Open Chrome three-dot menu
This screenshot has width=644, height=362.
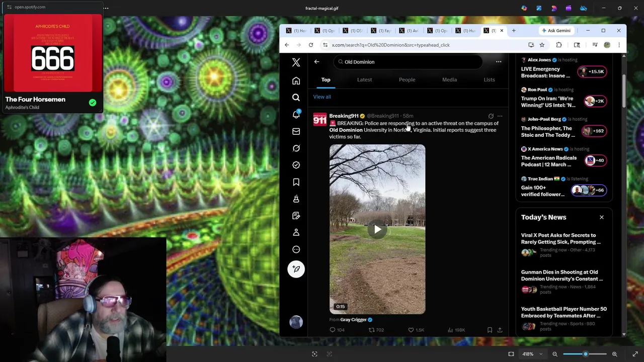pos(619,45)
